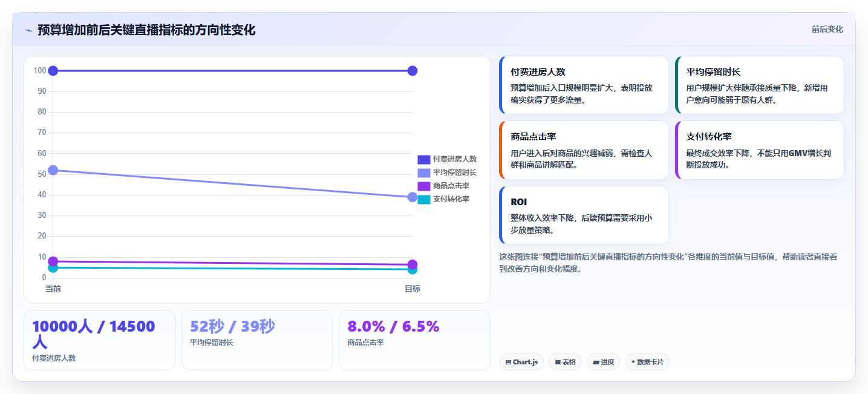Open the ROI insight card
The height and width of the screenshot is (394, 868).
[584, 215]
